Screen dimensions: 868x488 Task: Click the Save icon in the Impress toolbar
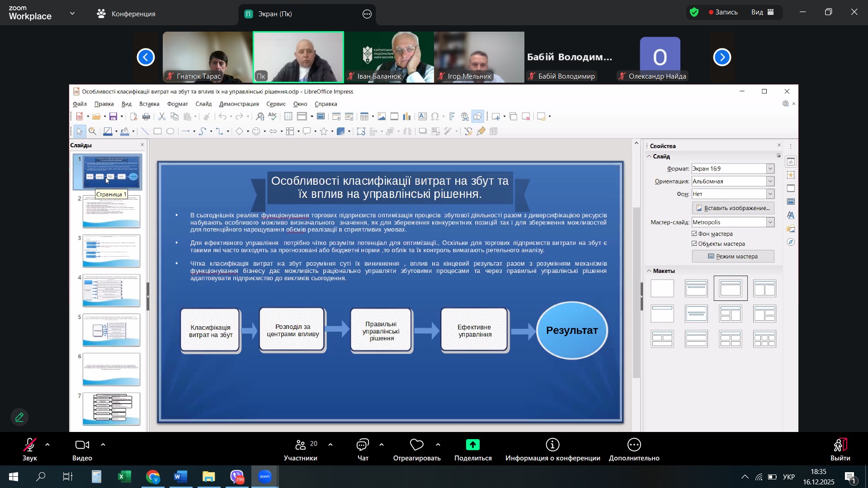tap(113, 117)
